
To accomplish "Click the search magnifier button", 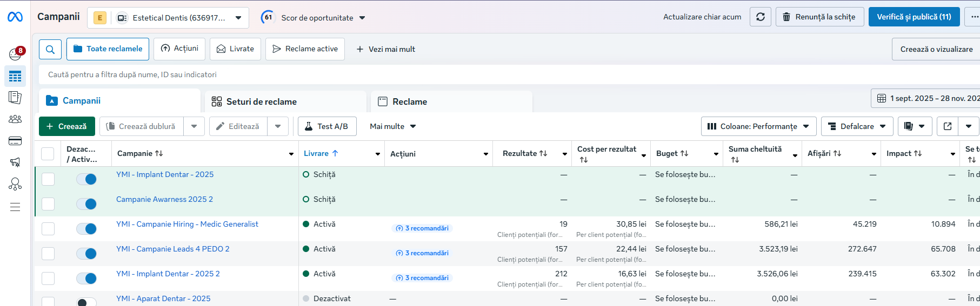I will tap(50, 49).
